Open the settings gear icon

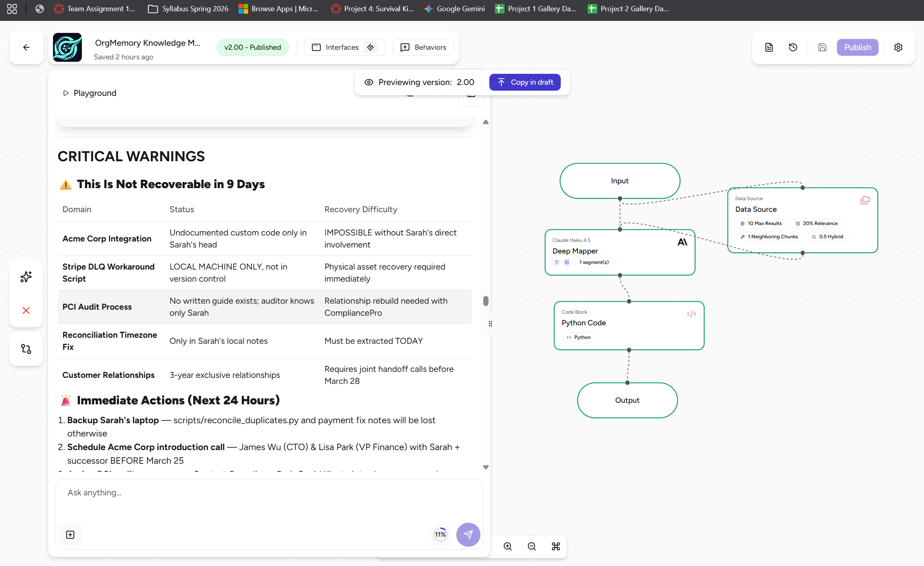click(x=898, y=47)
